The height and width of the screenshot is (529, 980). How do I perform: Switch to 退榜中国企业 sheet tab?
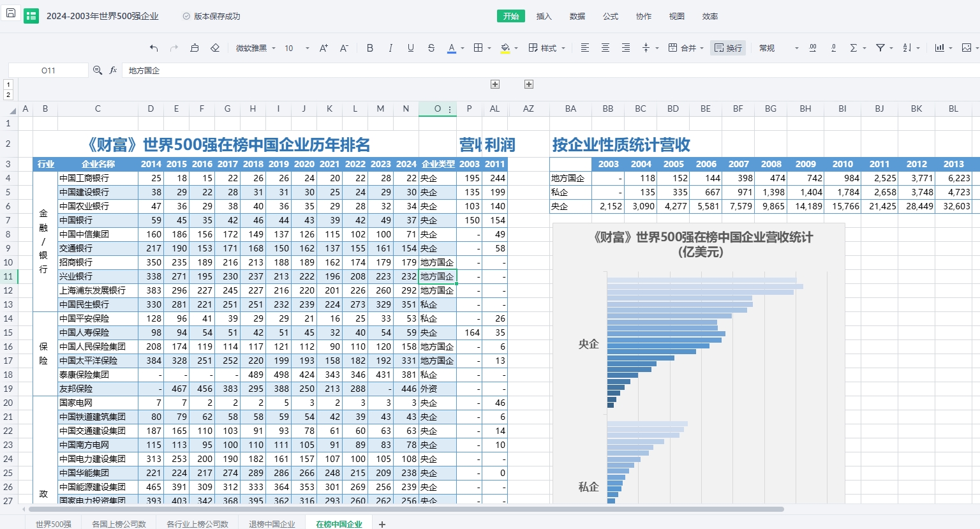[x=272, y=524]
